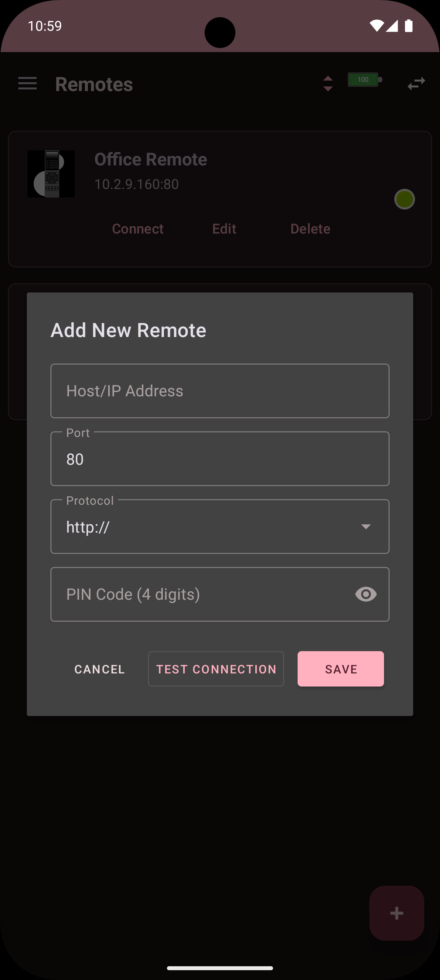Connect to Office Remote
The image size is (440, 980).
point(138,229)
